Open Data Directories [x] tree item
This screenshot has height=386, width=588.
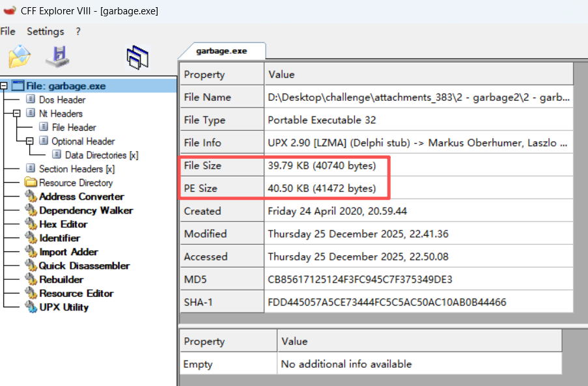102,155
